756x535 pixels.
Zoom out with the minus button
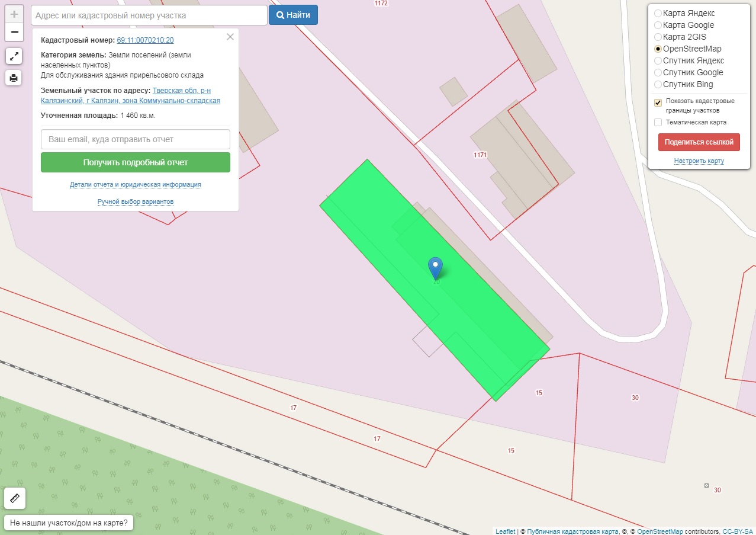[x=14, y=32]
